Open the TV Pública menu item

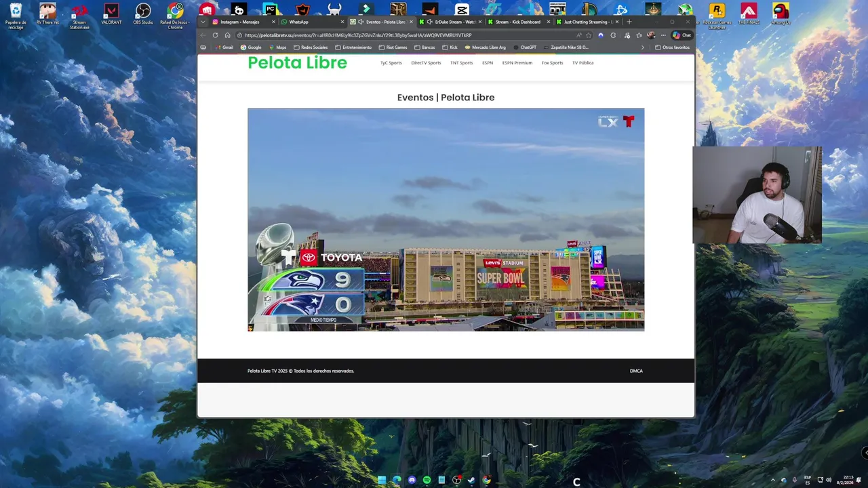[x=583, y=63]
